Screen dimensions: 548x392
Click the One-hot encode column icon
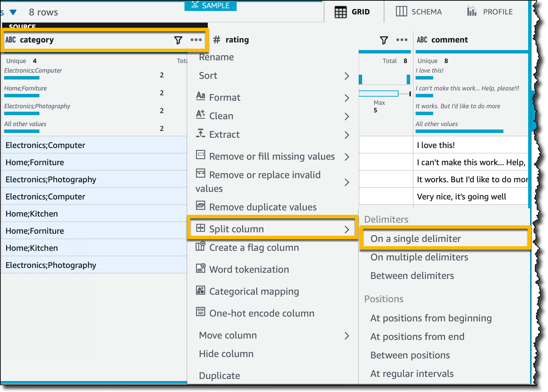(x=201, y=311)
